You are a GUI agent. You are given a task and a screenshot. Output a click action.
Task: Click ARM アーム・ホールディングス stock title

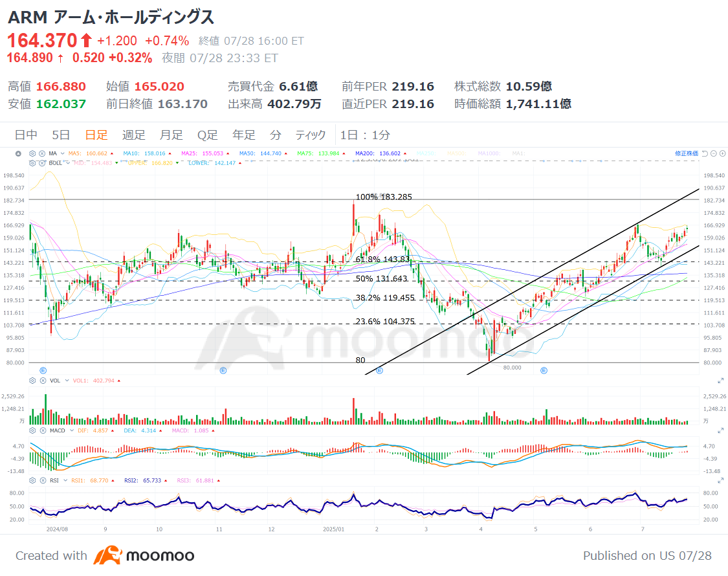[x=111, y=17]
